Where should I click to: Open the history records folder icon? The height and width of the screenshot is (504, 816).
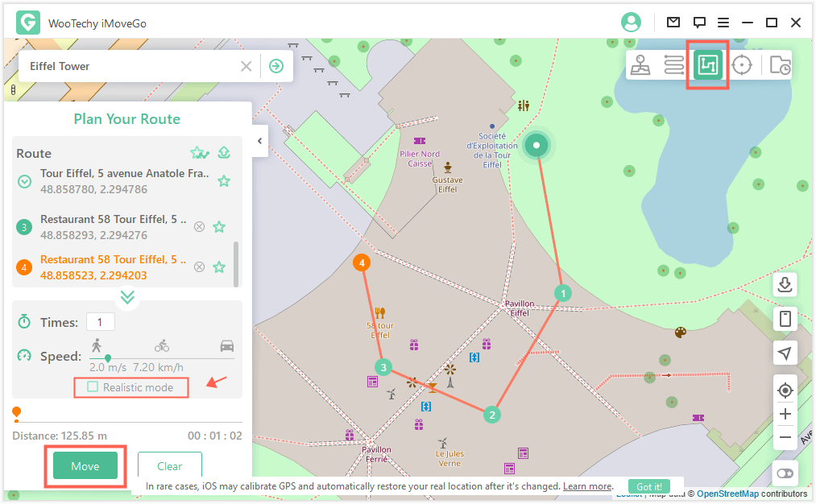click(779, 65)
